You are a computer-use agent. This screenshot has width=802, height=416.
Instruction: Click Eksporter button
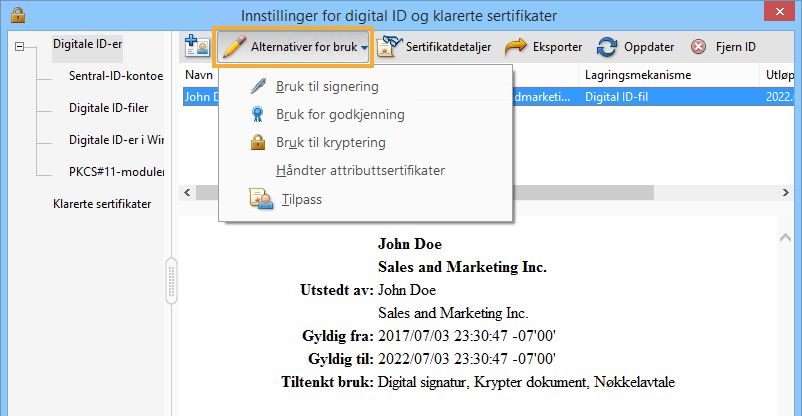click(x=543, y=47)
